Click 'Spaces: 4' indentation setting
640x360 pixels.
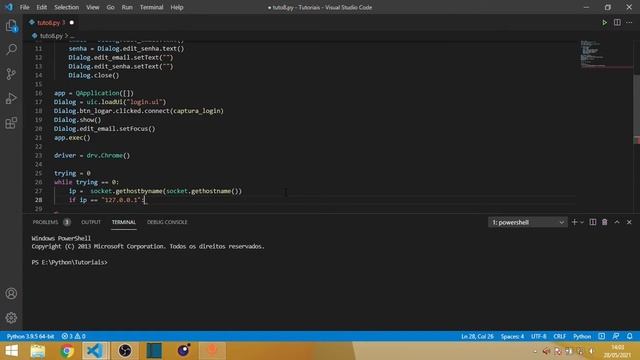coord(512,336)
